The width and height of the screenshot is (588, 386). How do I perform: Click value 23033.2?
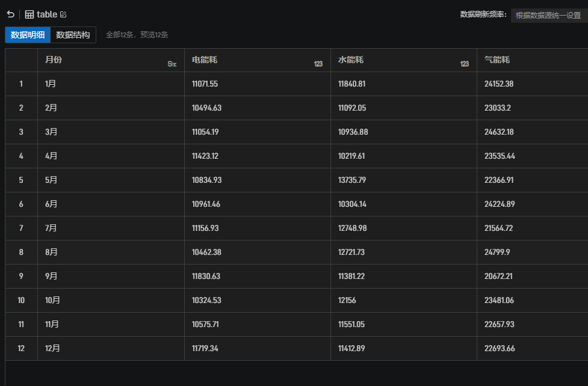498,108
